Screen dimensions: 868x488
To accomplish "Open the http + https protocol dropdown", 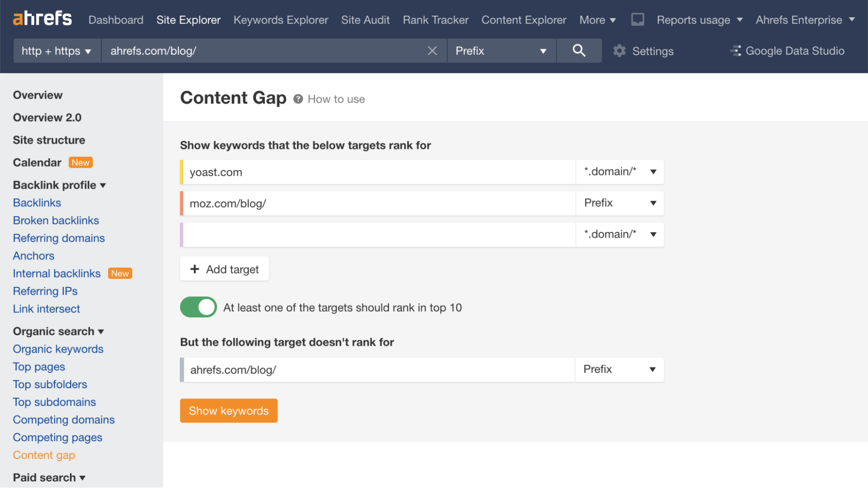I will click(57, 51).
